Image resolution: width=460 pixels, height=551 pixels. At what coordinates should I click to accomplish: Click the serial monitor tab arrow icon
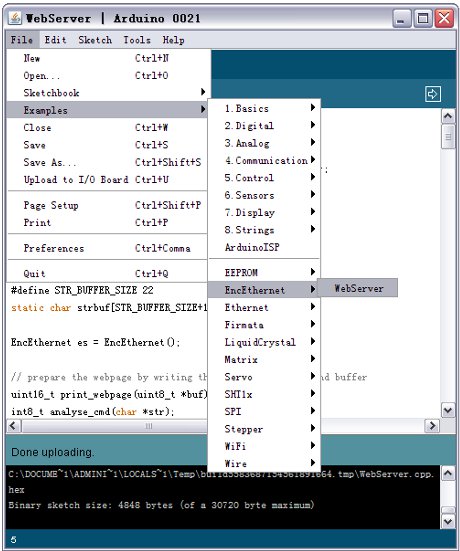(x=433, y=94)
